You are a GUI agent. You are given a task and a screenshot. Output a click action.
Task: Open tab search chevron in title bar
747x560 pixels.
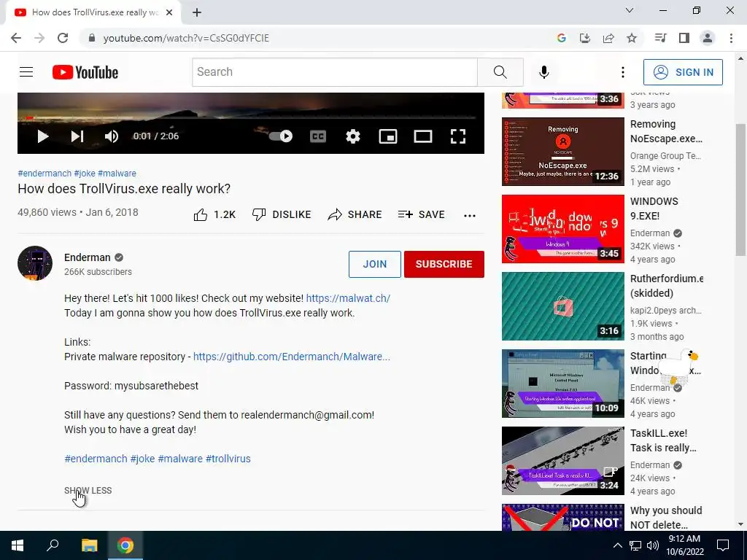tap(630, 10)
